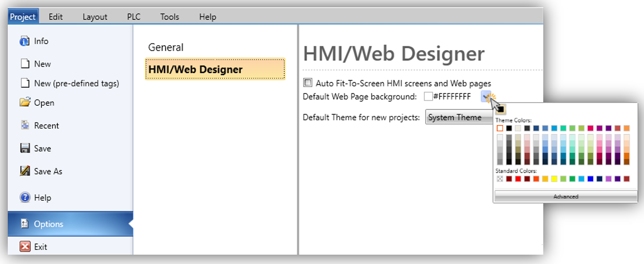Screen dimensions: 644x264
Task: Click Open with the folder icon
Action: (36, 103)
